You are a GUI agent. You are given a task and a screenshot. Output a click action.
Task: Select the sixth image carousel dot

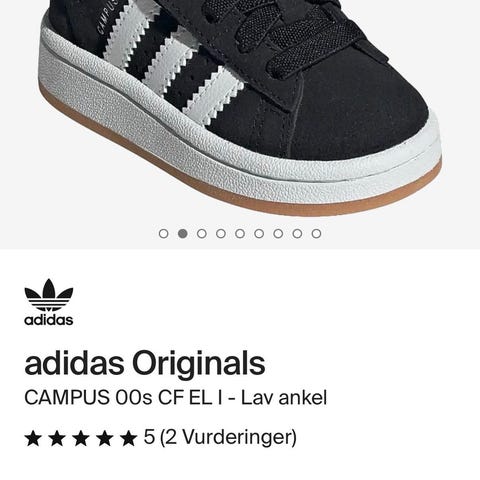click(x=259, y=234)
